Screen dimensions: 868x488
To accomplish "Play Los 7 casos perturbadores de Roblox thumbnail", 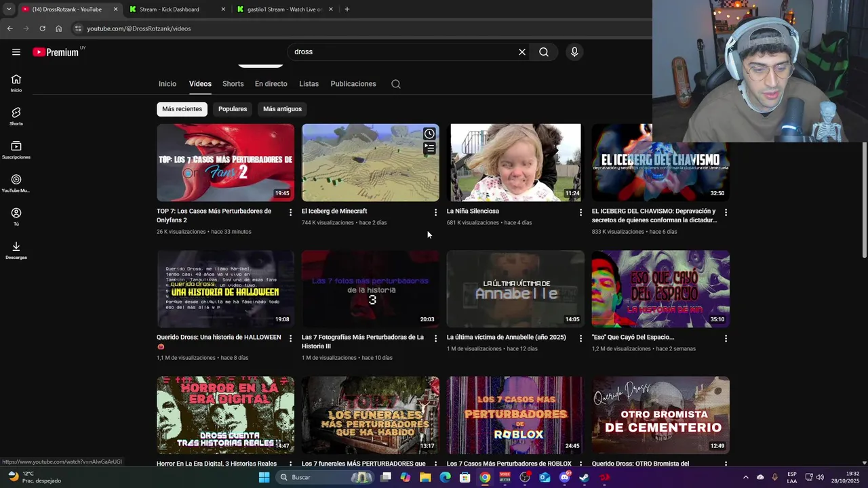I will (515, 415).
